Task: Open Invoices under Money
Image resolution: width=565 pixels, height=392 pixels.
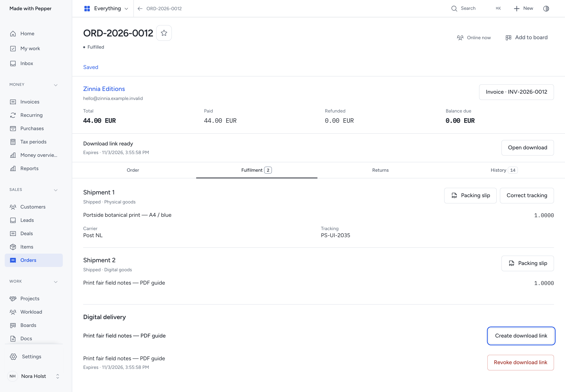Action: pos(34,102)
